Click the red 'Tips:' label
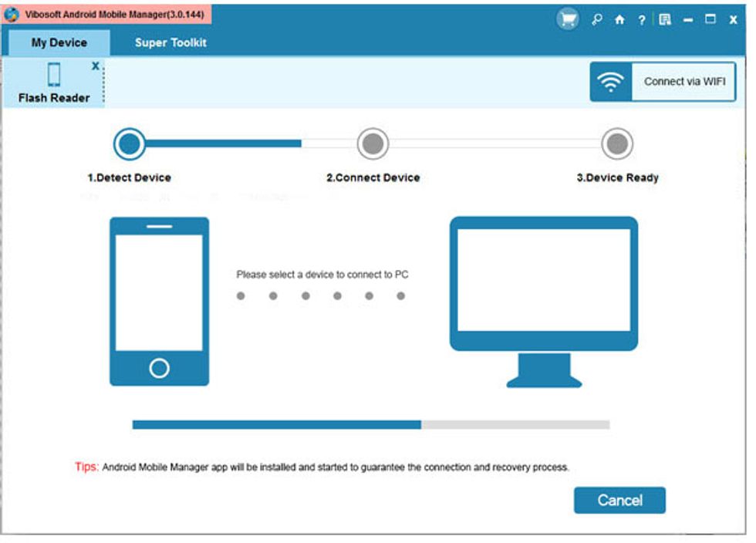 (x=86, y=467)
